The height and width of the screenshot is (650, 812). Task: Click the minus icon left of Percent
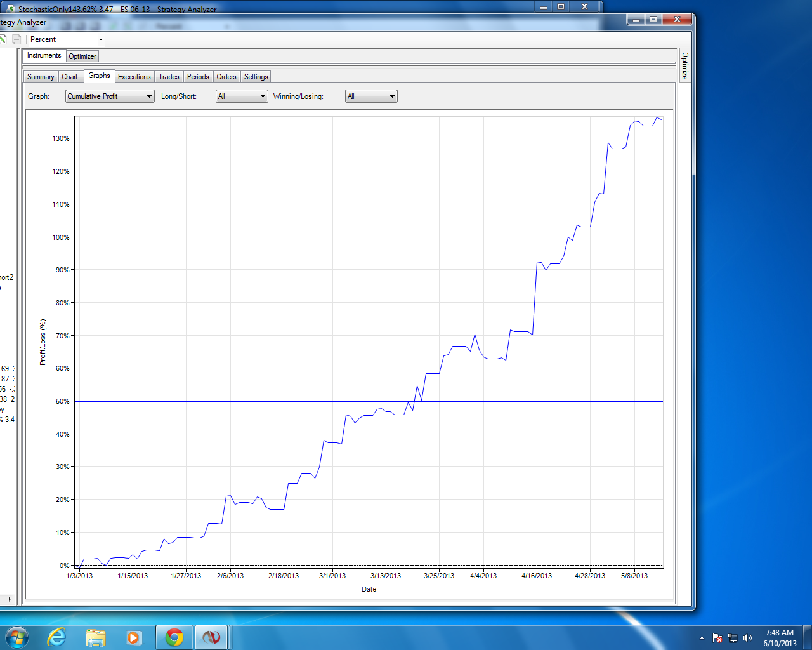pyautogui.click(x=16, y=39)
